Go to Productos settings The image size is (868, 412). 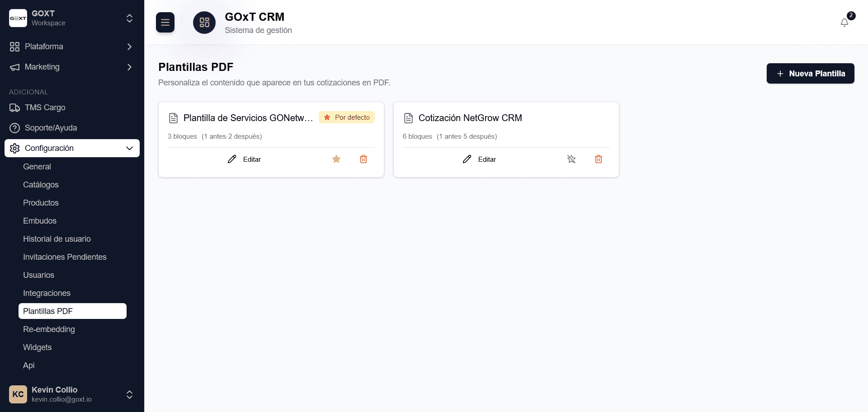pos(72,203)
